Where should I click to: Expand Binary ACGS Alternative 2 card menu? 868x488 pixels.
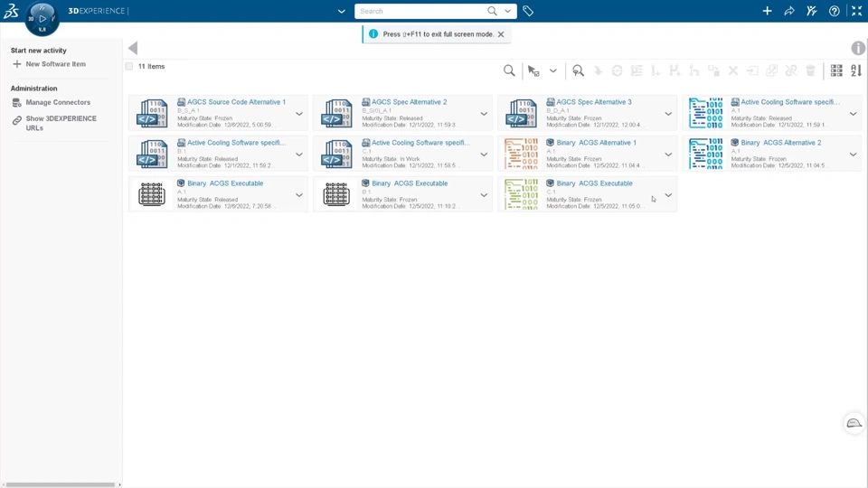[x=853, y=155]
